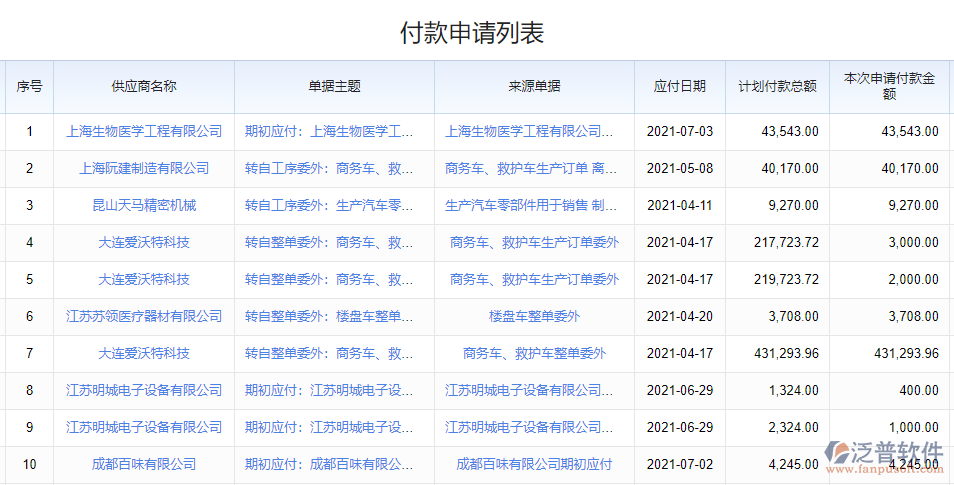Screen dimensions: 954x485
Task: Open 成都百味有限公司 supplier link in row 10
Action: [144, 464]
